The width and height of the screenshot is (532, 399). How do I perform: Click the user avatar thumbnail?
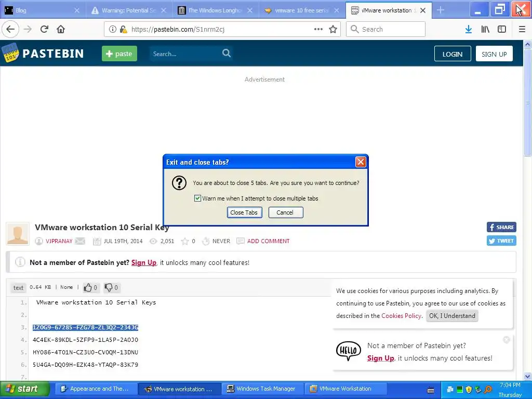[x=18, y=234]
